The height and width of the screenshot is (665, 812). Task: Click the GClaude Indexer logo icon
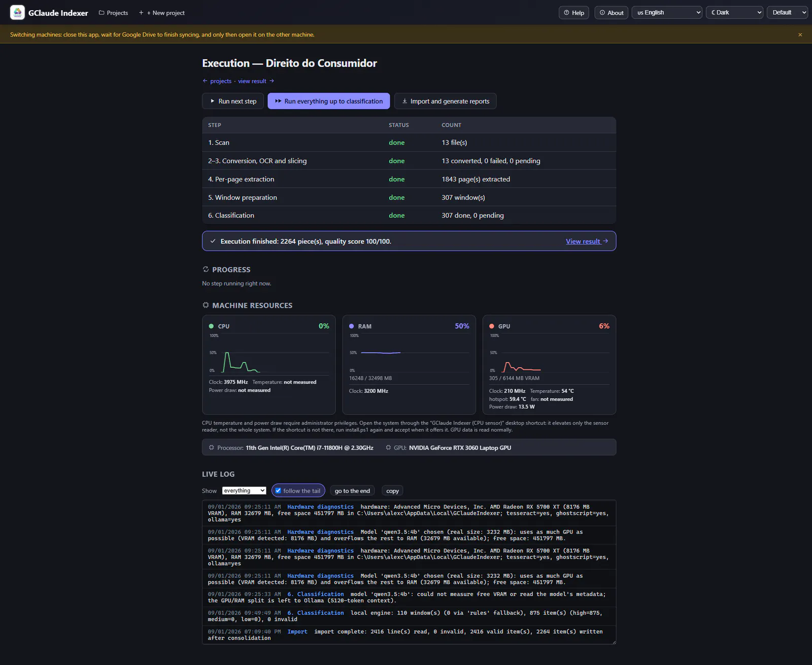(x=17, y=13)
